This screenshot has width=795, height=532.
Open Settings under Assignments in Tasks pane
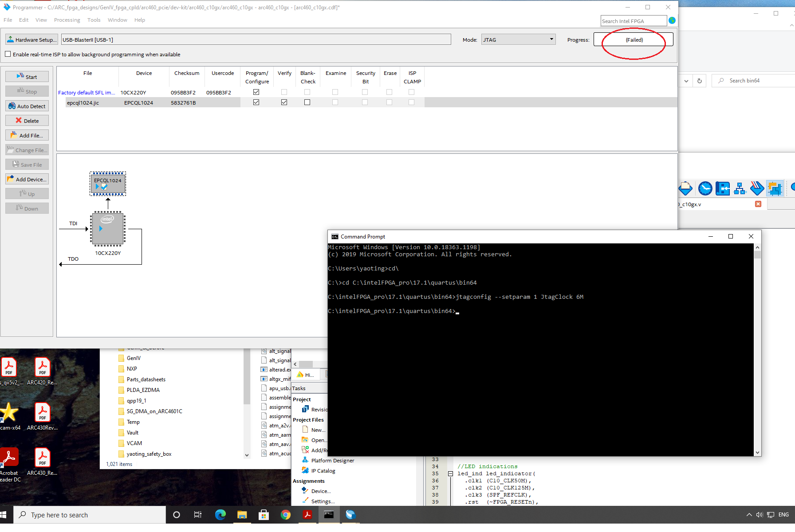click(x=319, y=501)
